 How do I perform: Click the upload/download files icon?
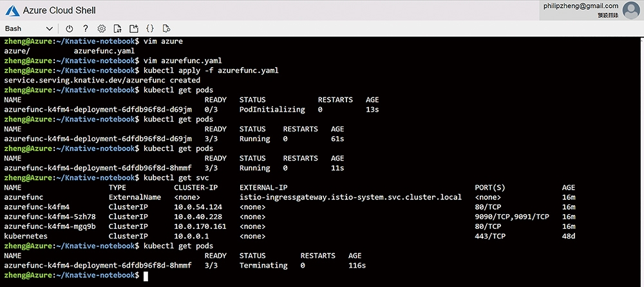click(118, 28)
